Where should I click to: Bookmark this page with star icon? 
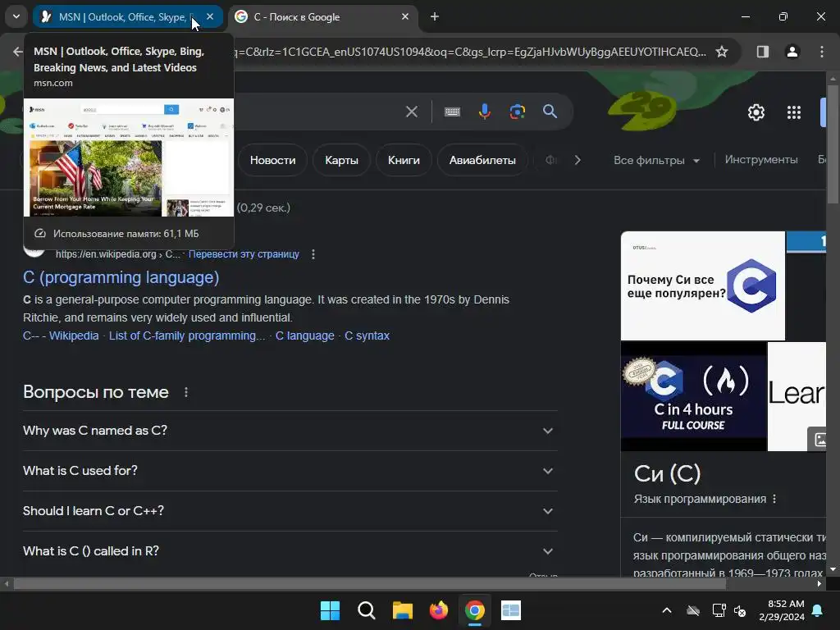722,52
